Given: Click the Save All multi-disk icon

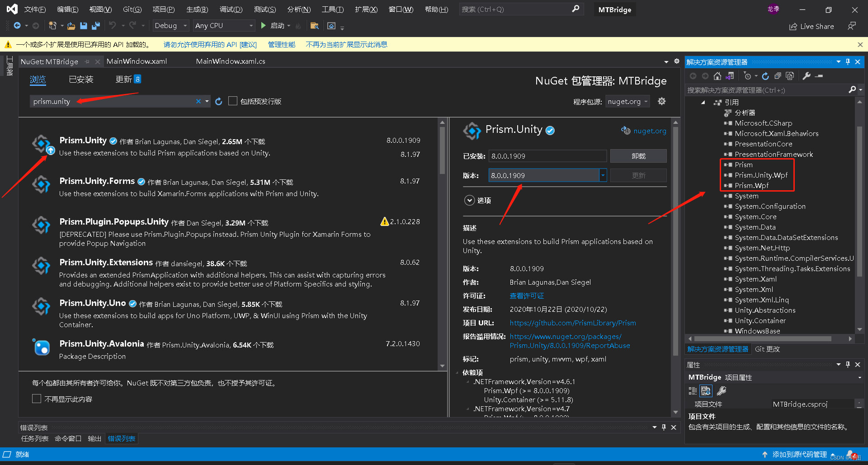Looking at the screenshot, I should 96,26.
